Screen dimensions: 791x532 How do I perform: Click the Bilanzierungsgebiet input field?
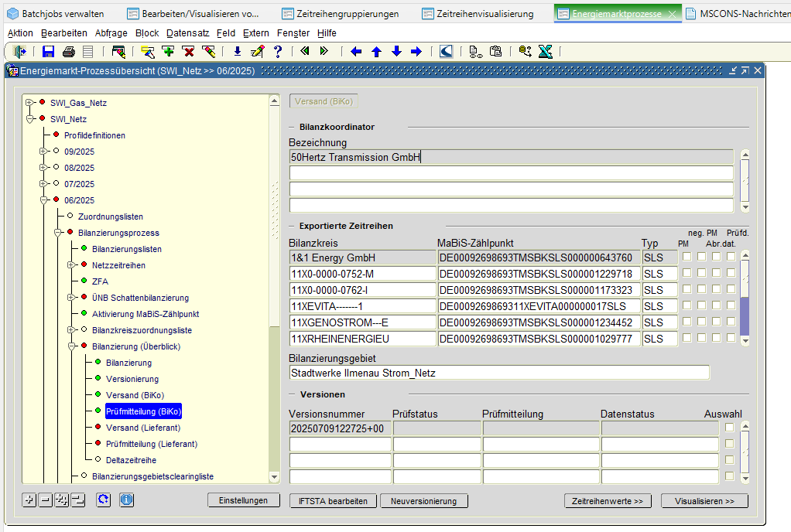click(499, 373)
